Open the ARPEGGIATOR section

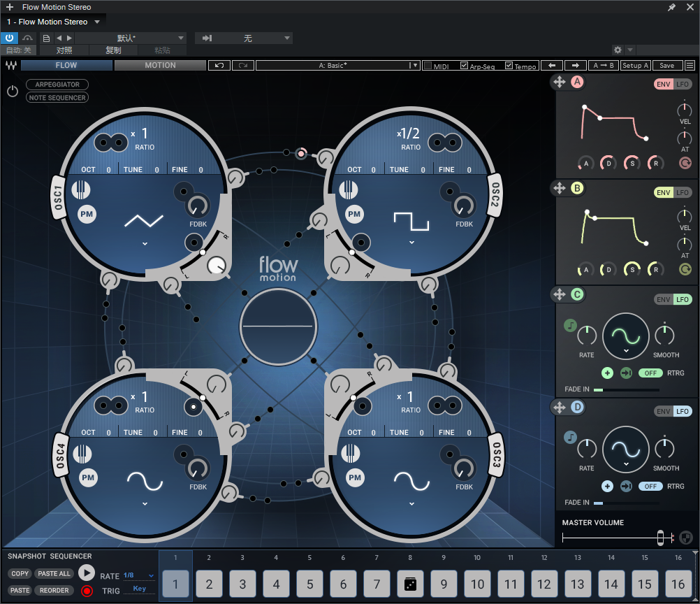[57, 85]
